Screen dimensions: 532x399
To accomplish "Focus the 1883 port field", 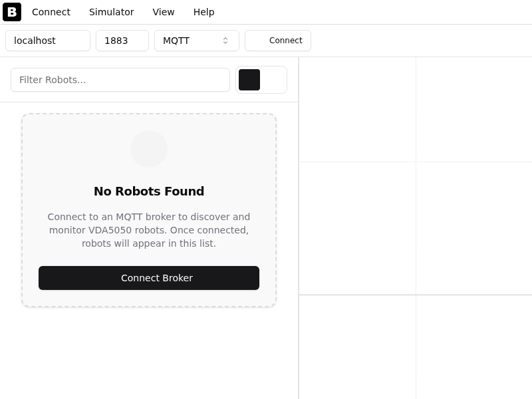I will [122, 41].
